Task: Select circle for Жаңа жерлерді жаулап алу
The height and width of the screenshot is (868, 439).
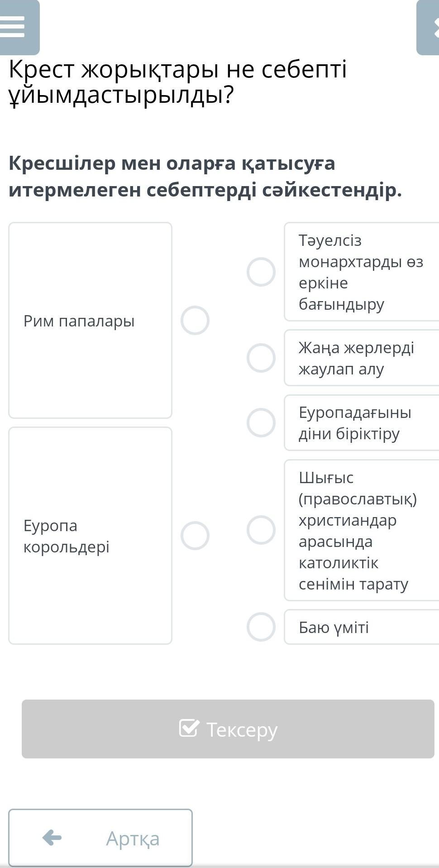Action: coord(261,358)
